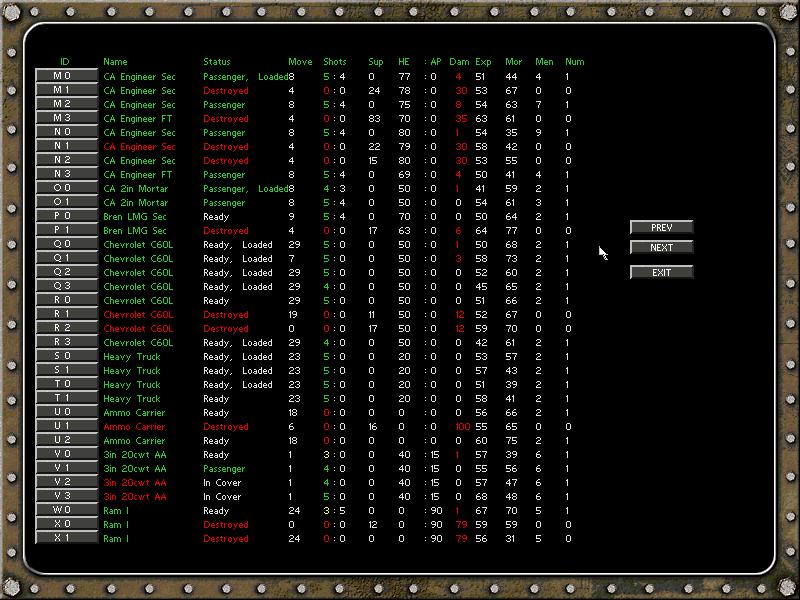Click the Shots column header
The height and width of the screenshot is (600, 800).
335,62
